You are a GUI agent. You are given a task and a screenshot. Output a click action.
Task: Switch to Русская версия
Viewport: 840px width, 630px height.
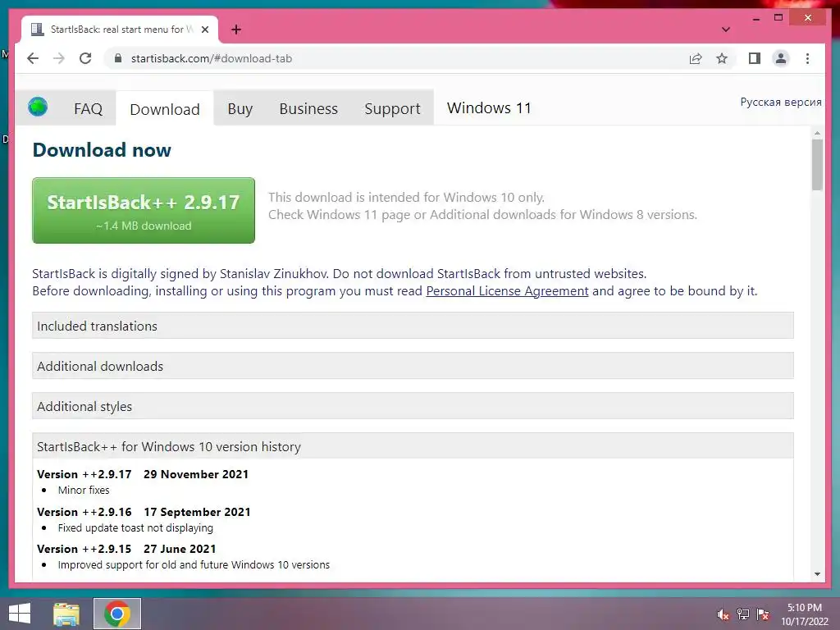point(781,102)
